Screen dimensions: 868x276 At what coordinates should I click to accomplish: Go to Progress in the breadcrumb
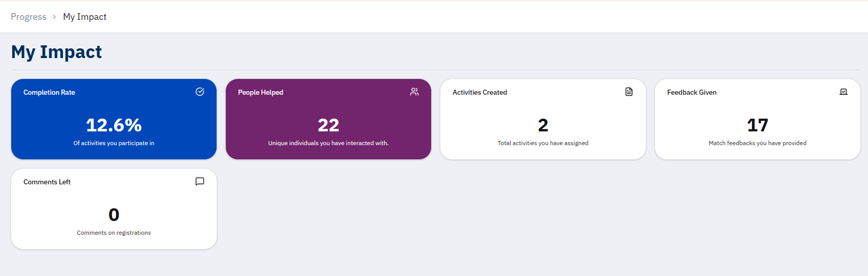[x=28, y=17]
